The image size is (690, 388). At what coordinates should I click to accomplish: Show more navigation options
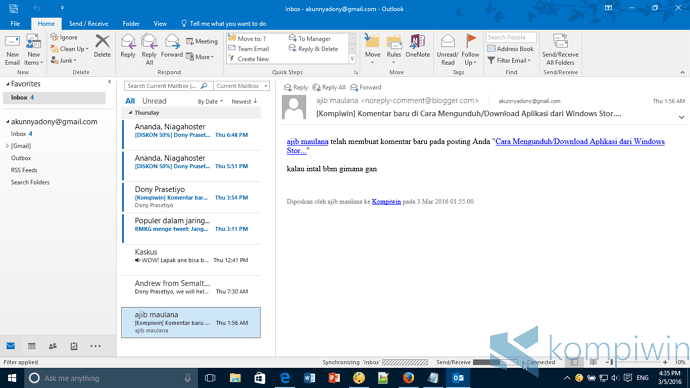pyautogui.click(x=95, y=346)
